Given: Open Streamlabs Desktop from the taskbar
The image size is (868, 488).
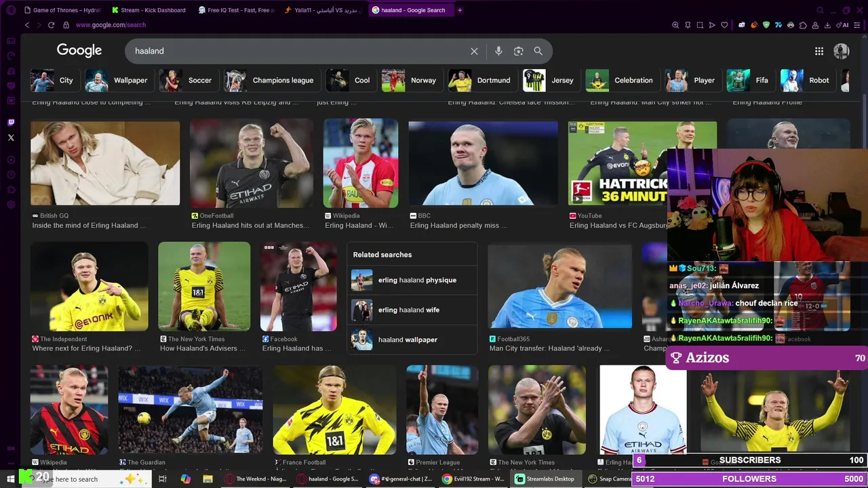Looking at the screenshot, I should click(545, 479).
